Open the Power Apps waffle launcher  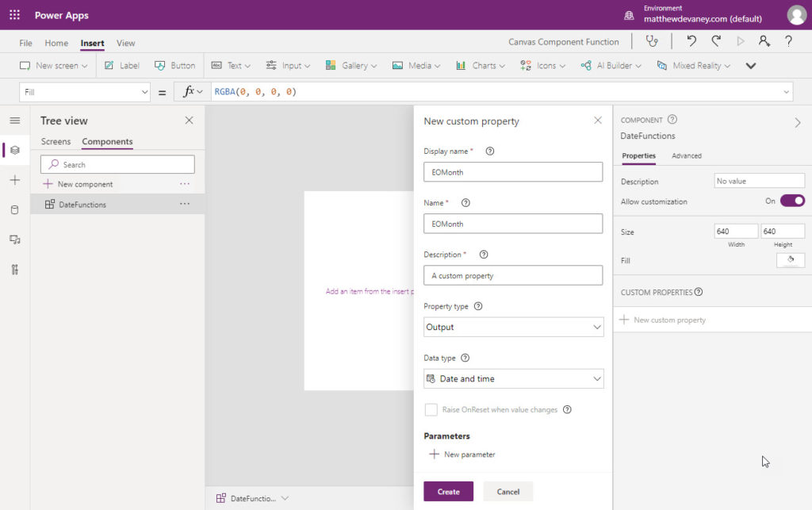[14, 15]
